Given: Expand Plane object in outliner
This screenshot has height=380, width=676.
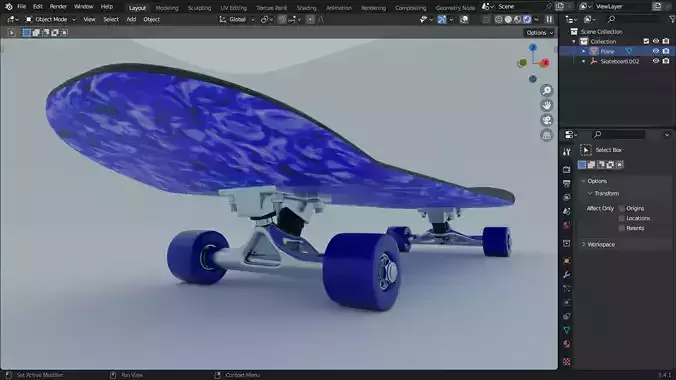Looking at the screenshot, I should tap(584, 51).
